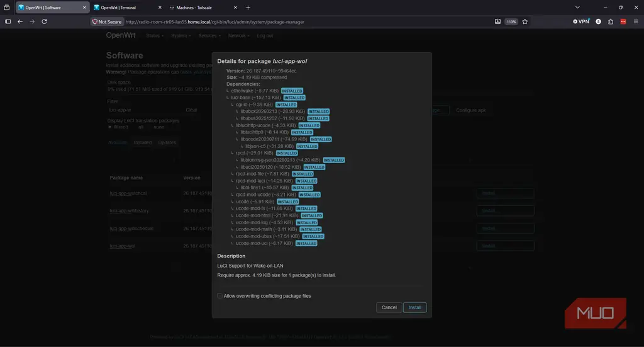Open the page install/download icon in address bar
Viewport: 644px width, 347px height.
tap(497, 22)
